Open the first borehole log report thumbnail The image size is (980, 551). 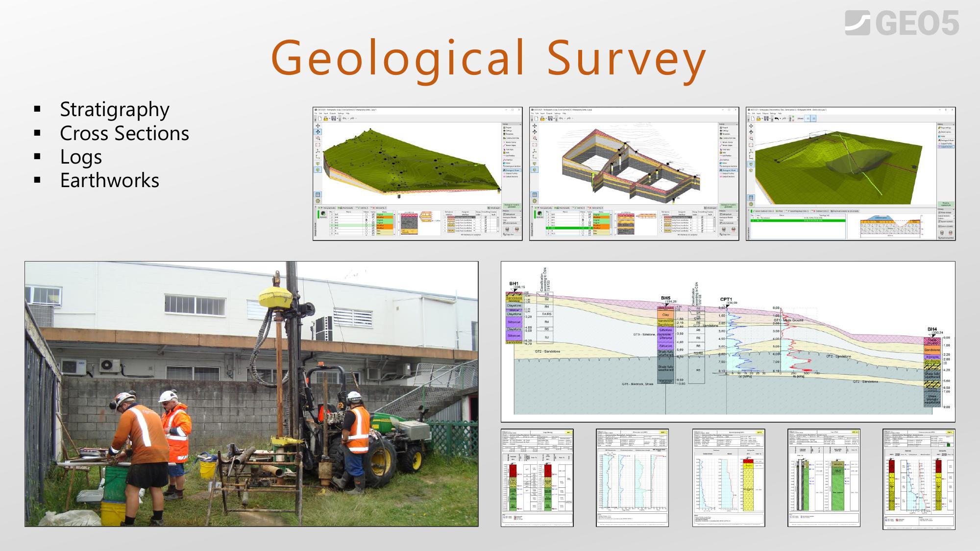pos(537,478)
